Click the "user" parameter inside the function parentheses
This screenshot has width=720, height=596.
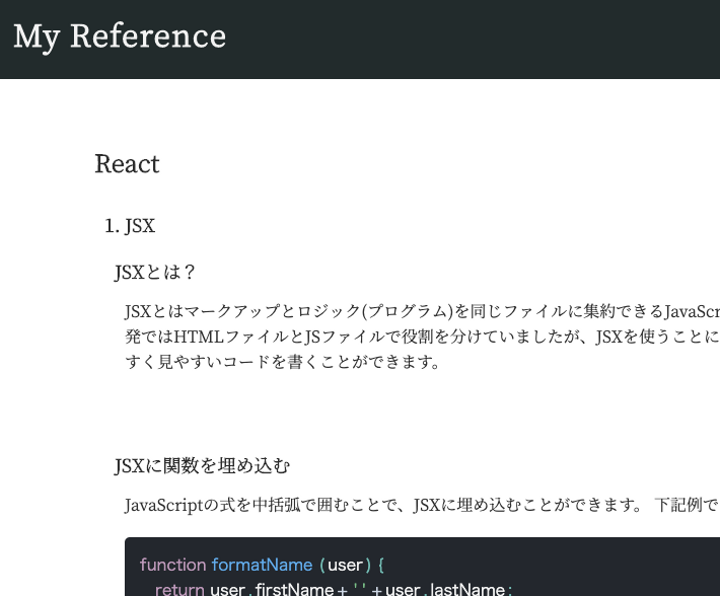point(345,565)
